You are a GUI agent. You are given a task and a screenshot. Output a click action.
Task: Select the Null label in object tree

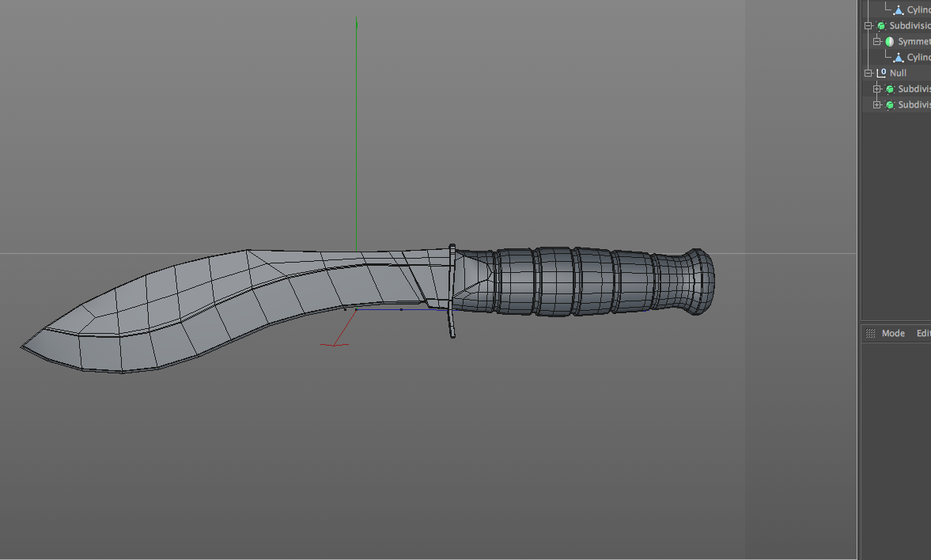(898, 73)
